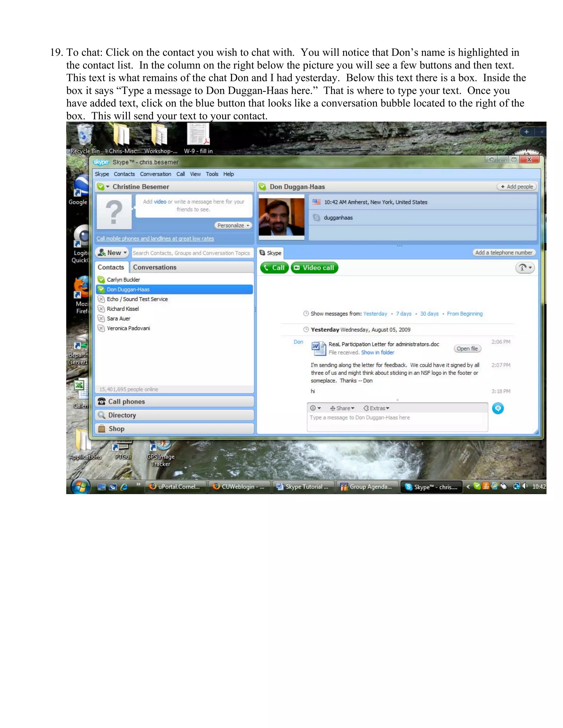The height and width of the screenshot is (728, 563).
Task: Open the call quality info dropdown
Action: [525, 267]
